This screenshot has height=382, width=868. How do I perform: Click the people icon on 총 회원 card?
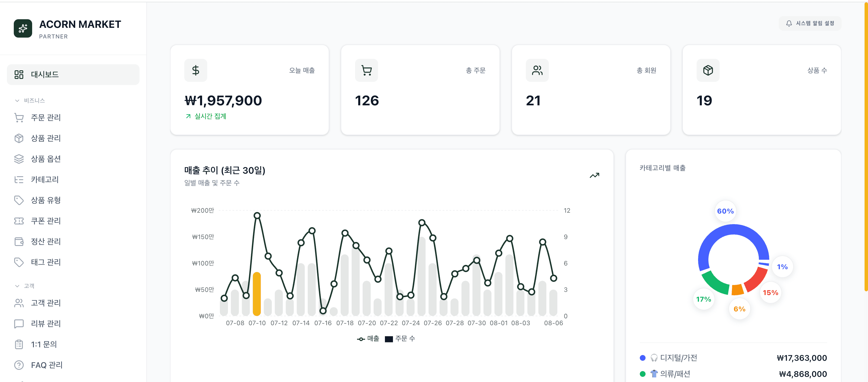(537, 70)
